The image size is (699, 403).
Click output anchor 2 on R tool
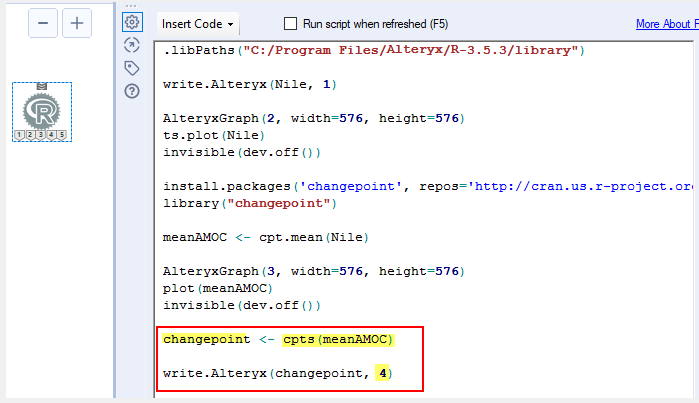click(30, 135)
